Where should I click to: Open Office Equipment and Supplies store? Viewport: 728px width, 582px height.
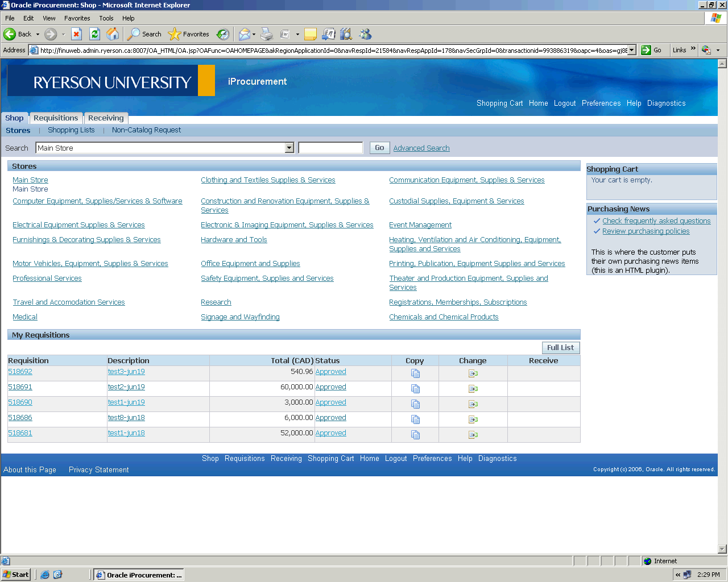[250, 264]
